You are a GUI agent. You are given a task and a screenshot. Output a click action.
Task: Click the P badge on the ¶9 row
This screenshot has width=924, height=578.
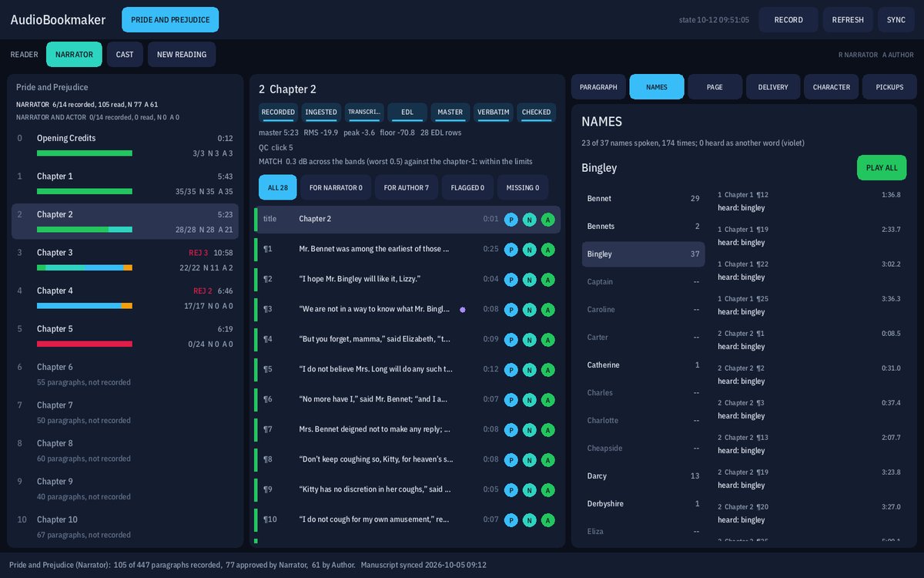(511, 490)
